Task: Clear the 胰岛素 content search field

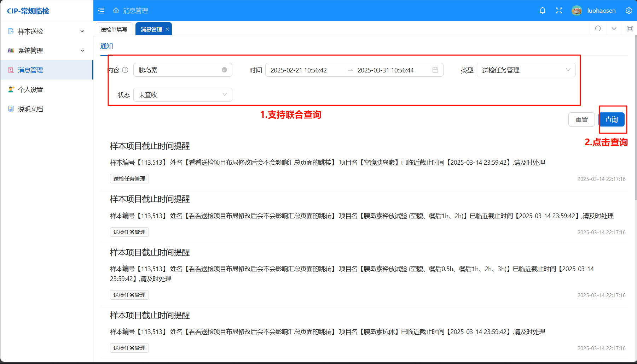Action: pos(224,70)
